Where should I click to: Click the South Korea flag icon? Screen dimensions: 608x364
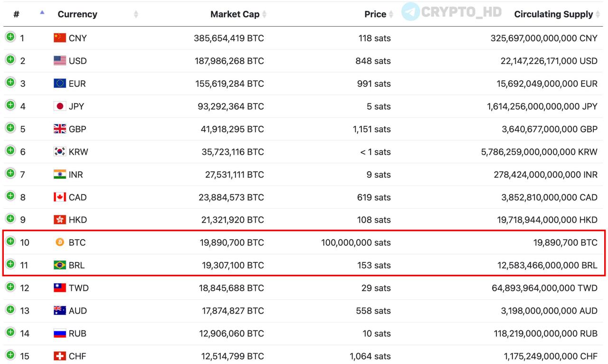pos(60,152)
